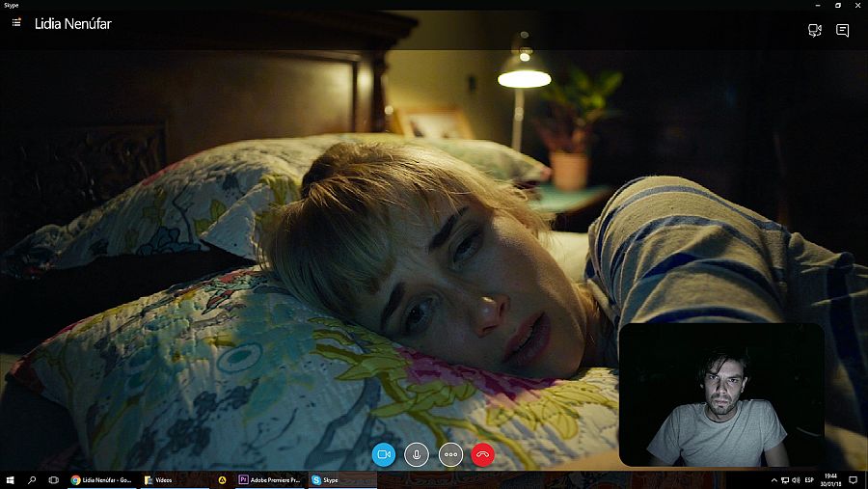The image size is (868, 489).
Task: Open the Windows Start menu
Action: (10, 480)
